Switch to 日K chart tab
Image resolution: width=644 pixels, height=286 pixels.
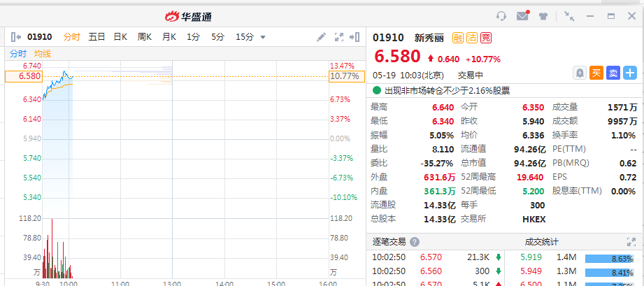120,37
